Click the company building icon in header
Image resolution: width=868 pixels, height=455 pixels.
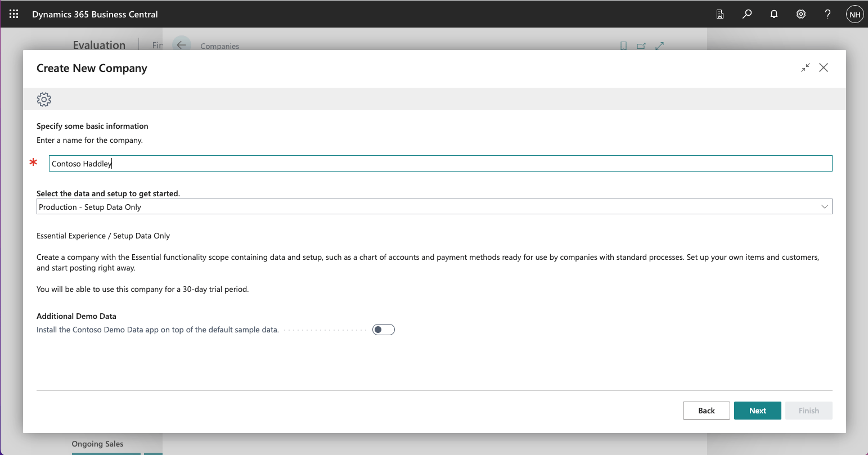coord(720,14)
